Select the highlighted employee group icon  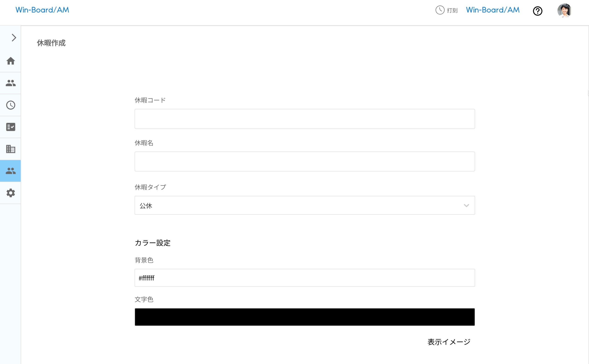pyautogui.click(x=10, y=171)
